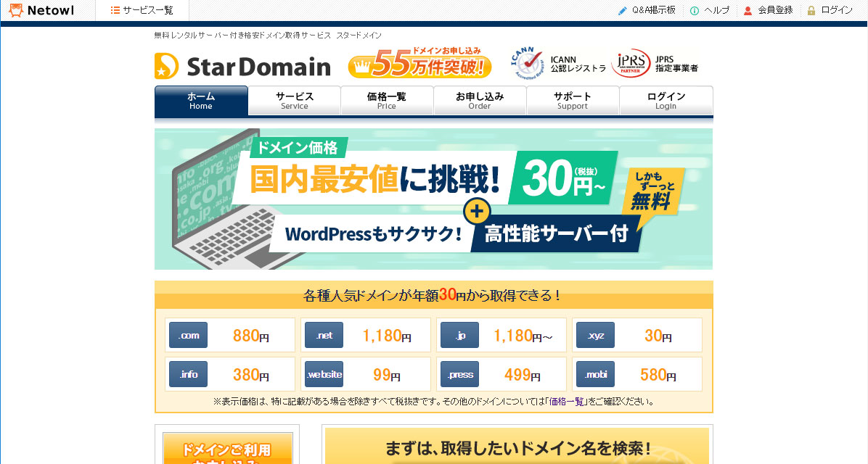Click the .net domain badge
868x464 pixels.
point(324,335)
